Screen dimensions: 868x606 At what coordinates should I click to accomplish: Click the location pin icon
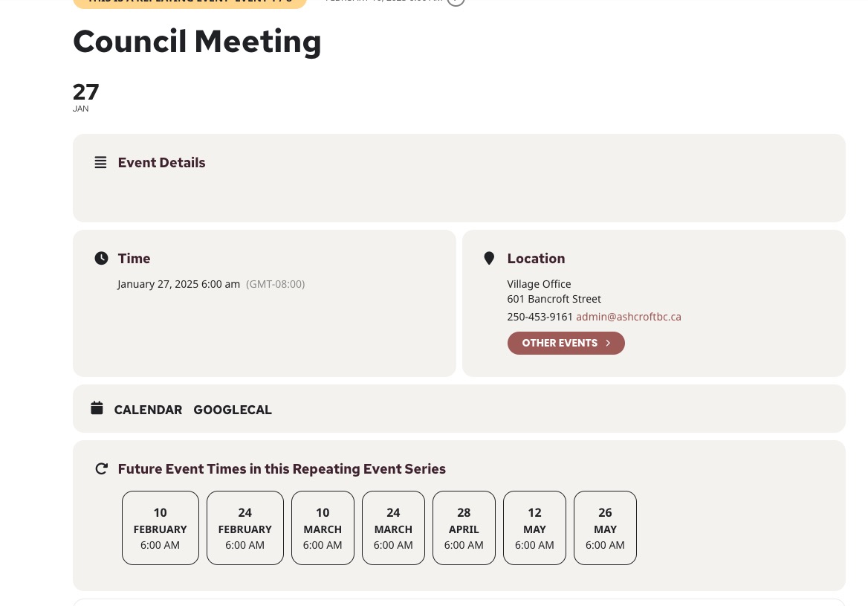point(489,258)
